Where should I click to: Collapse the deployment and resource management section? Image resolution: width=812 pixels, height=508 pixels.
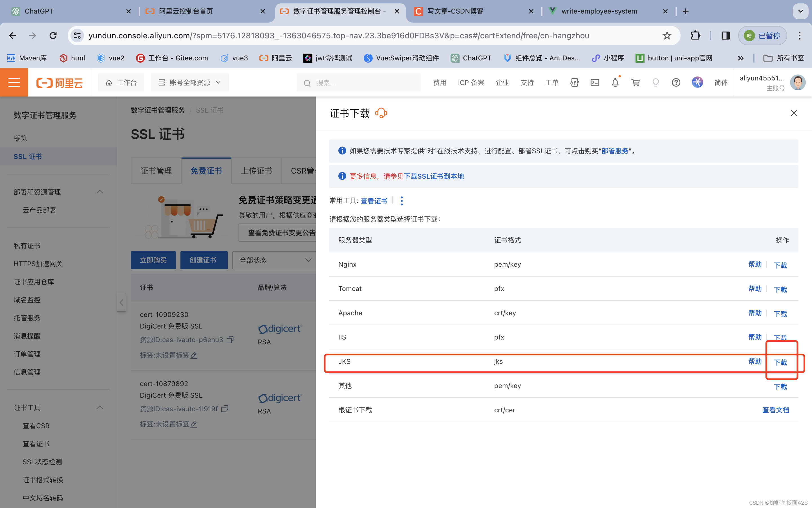tap(100, 192)
